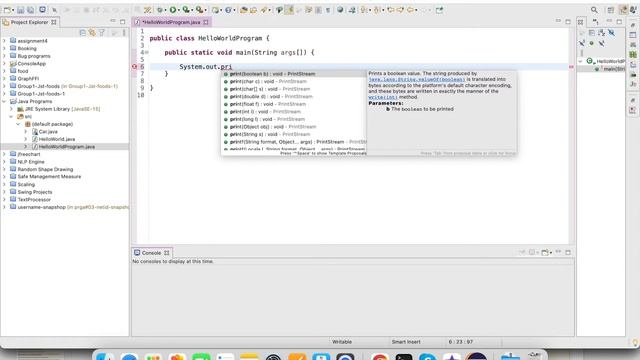Viewport: 640px width, 360px height.
Task: Click the Coverage run toolbar icon
Action: (186, 10)
